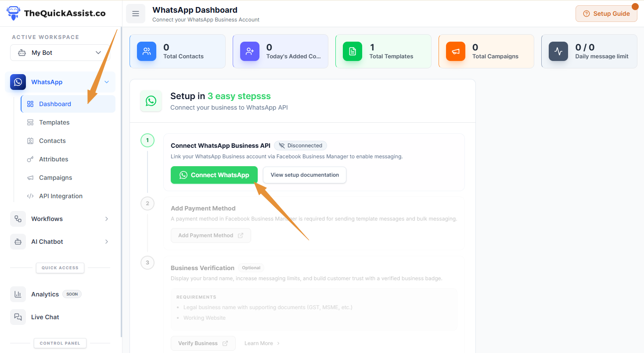Click the Connect WhatsApp button
The image size is (644, 353).
coord(214,175)
